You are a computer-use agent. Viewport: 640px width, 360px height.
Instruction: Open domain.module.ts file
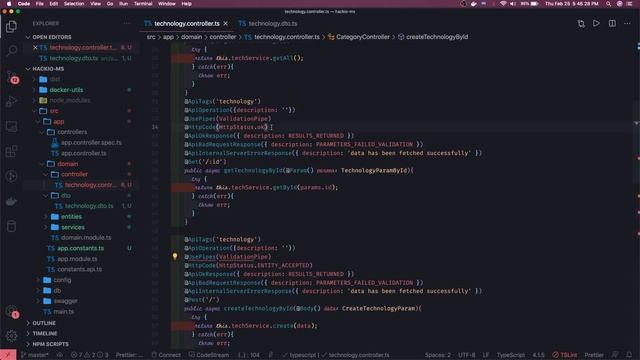[86, 238]
